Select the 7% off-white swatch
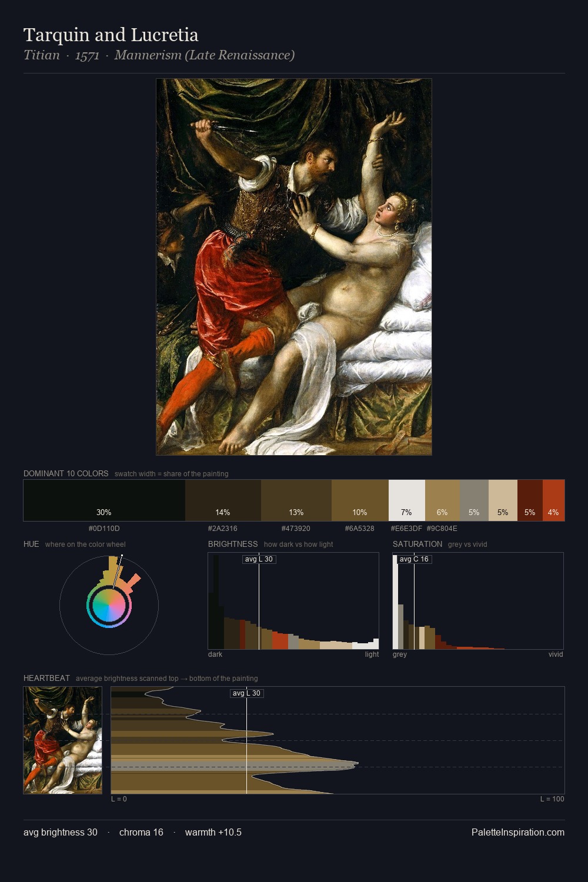The width and height of the screenshot is (588, 882). [x=407, y=500]
